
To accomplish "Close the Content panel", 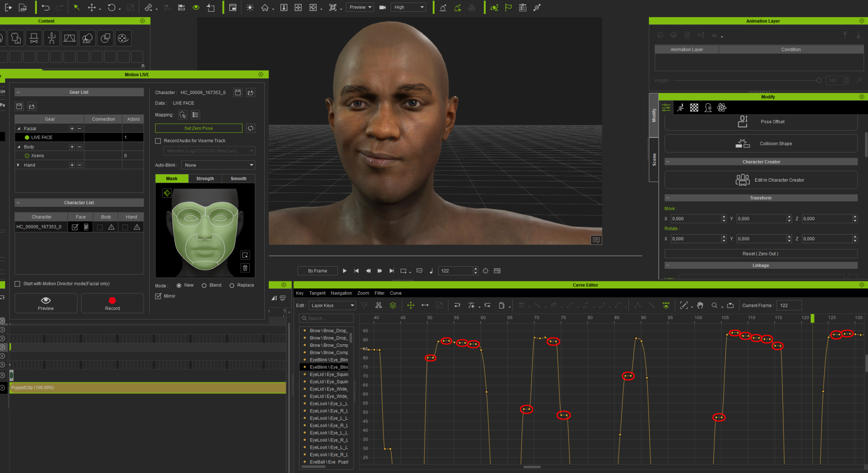I will (142, 21).
